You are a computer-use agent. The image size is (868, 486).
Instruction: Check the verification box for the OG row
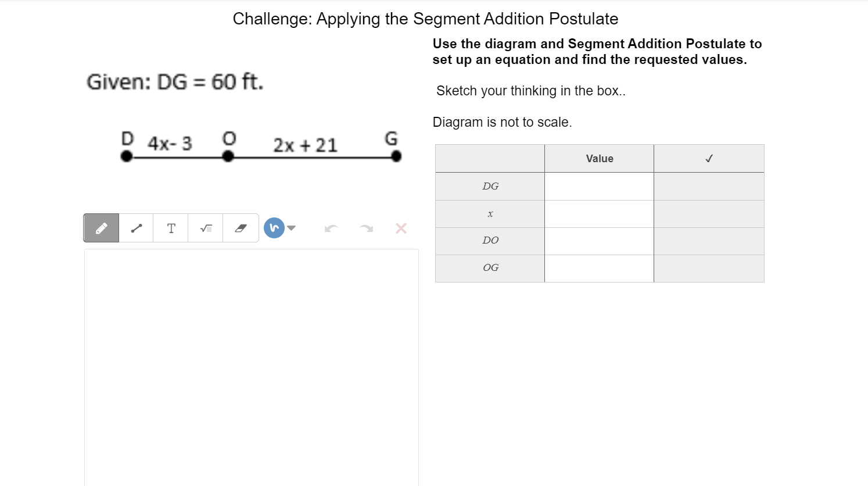[709, 267]
